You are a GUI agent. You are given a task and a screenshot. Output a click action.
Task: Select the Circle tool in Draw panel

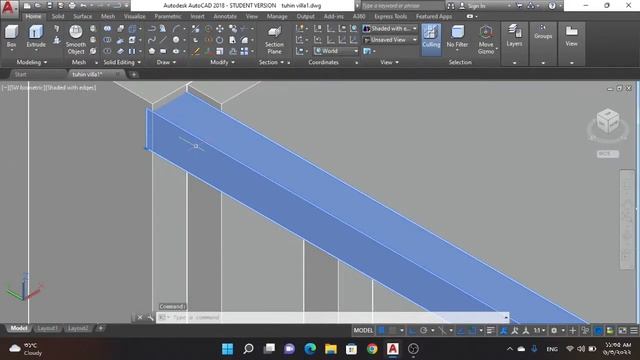pos(176,40)
